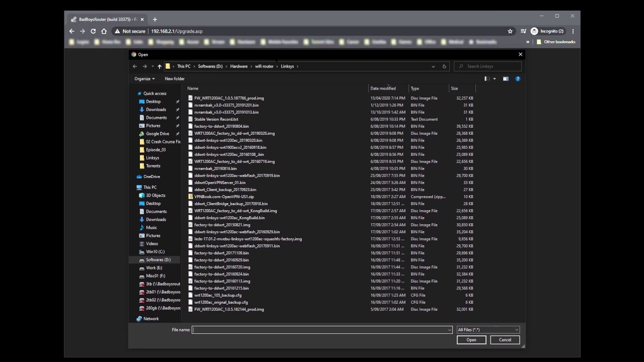644x362 pixels.
Task: Open dialog help question mark icon
Action: click(x=518, y=79)
